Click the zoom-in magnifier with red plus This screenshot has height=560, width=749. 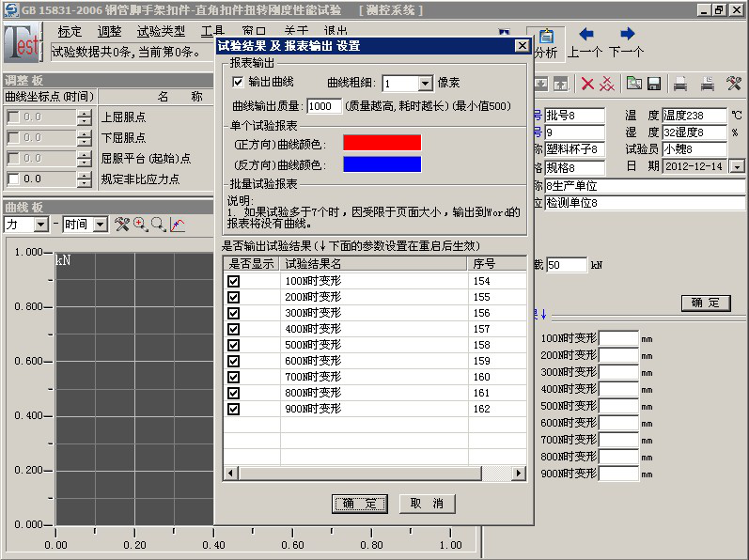point(140,225)
